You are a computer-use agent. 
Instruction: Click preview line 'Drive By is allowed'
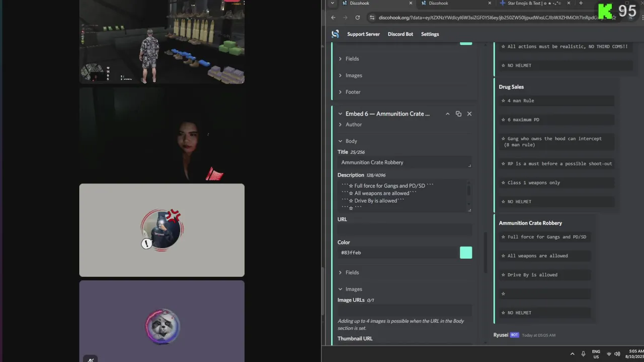tap(532, 275)
